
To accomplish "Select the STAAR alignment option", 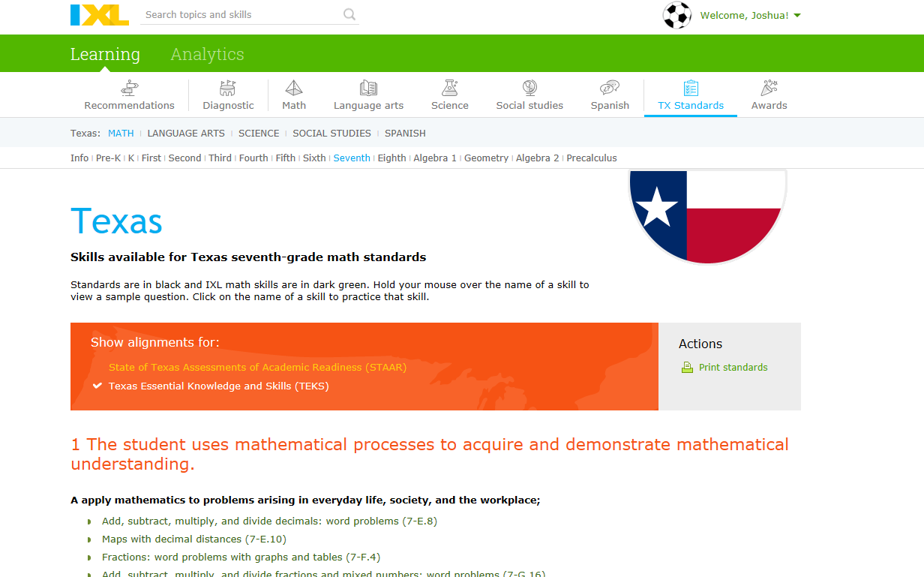I will [258, 367].
